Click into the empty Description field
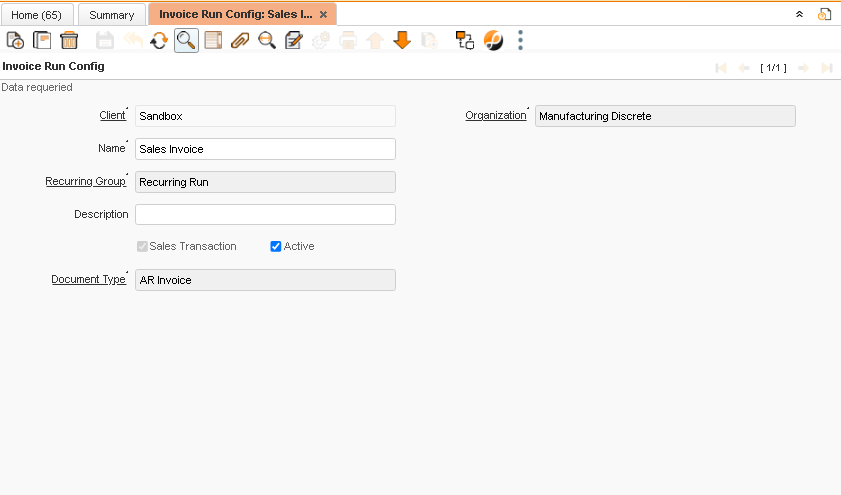 [x=265, y=215]
